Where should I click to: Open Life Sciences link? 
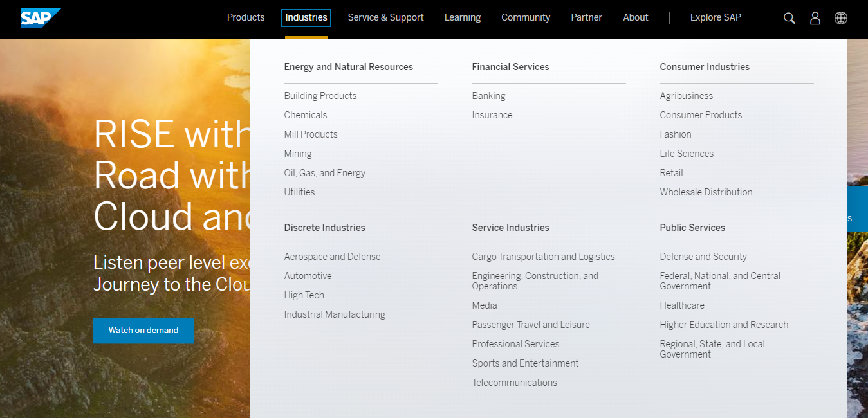687,154
